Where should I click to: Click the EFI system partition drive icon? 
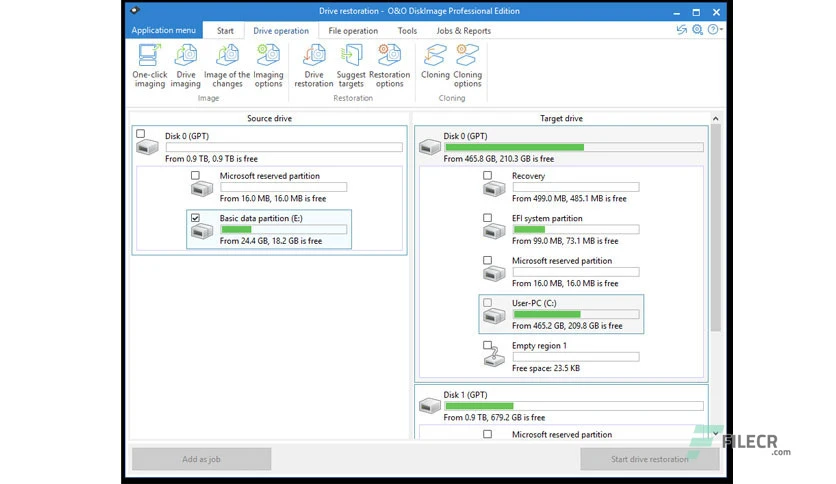tap(494, 231)
